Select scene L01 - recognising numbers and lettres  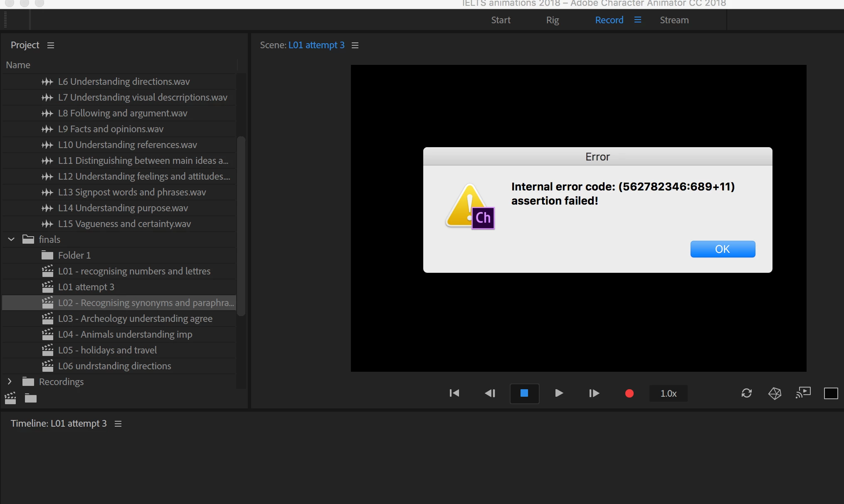point(119,271)
